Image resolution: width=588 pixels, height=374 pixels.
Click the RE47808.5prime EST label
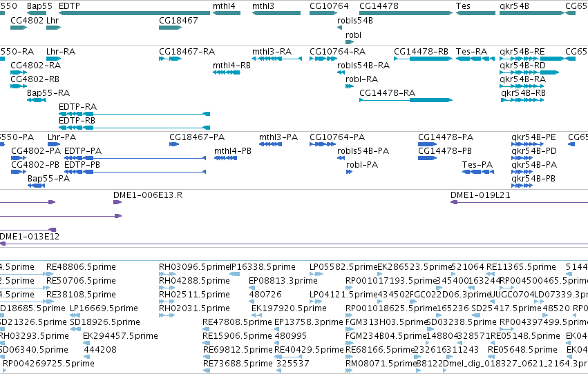pos(237,322)
